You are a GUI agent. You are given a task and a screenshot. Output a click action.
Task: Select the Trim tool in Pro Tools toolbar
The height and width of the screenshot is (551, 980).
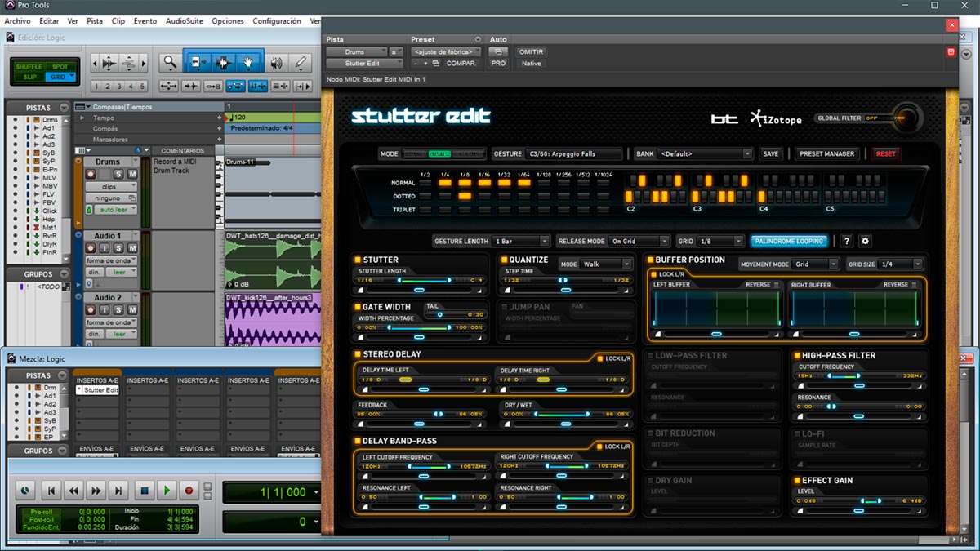[x=197, y=62]
